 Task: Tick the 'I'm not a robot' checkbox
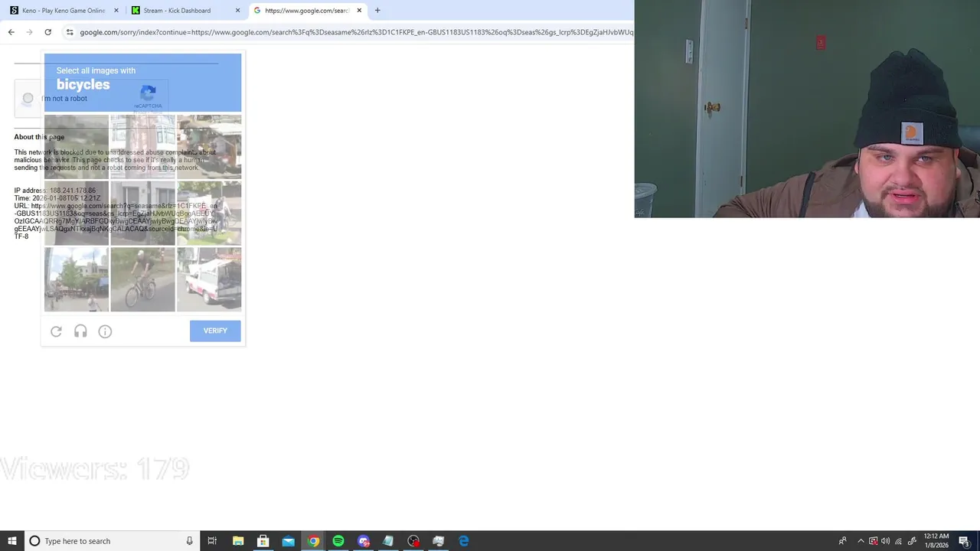(28, 98)
